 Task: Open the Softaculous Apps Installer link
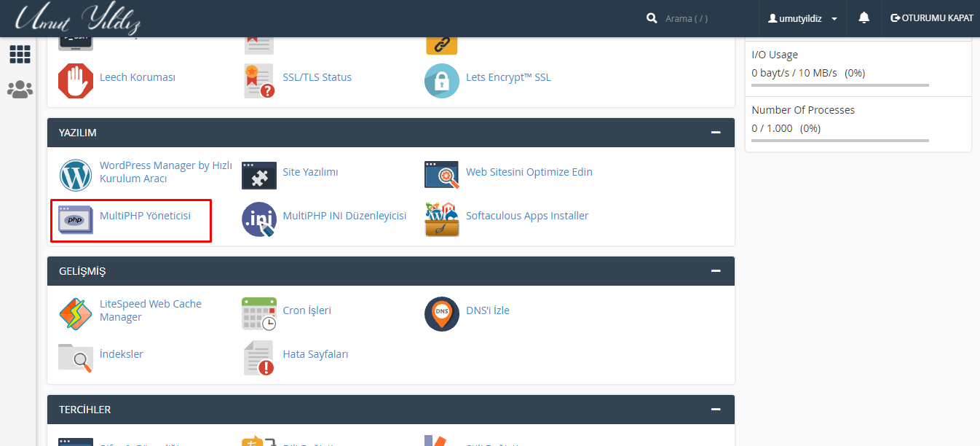[x=527, y=216]
